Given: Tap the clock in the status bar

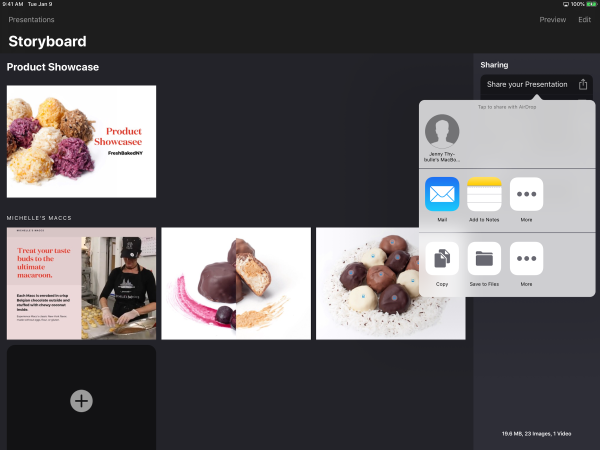Looking at the screenshot, I should (13, 4).
